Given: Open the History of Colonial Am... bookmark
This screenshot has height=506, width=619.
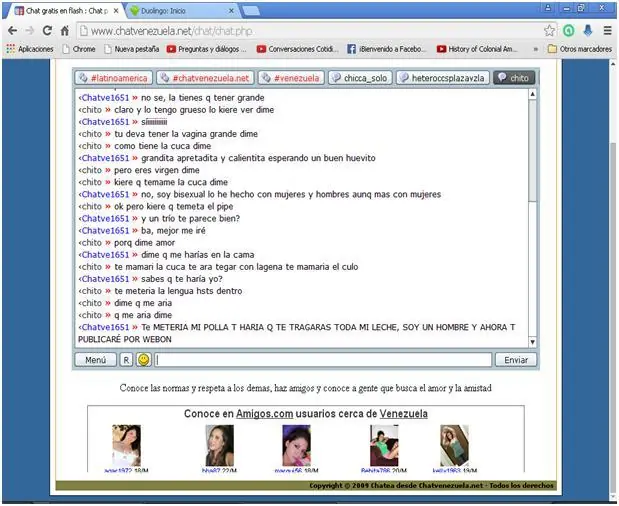Looking at the screenshot, I should pyautogui.click(x=477, y=49).
